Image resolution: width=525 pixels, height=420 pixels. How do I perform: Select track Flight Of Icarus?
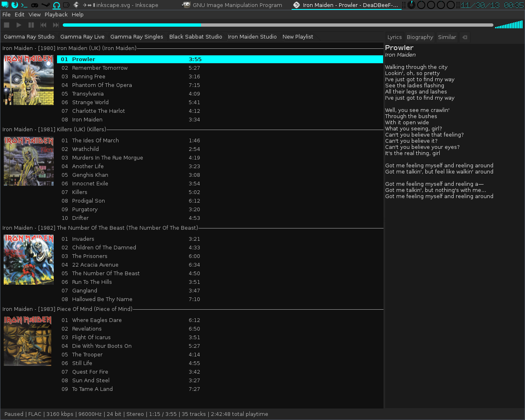click(x=220, y=337)
